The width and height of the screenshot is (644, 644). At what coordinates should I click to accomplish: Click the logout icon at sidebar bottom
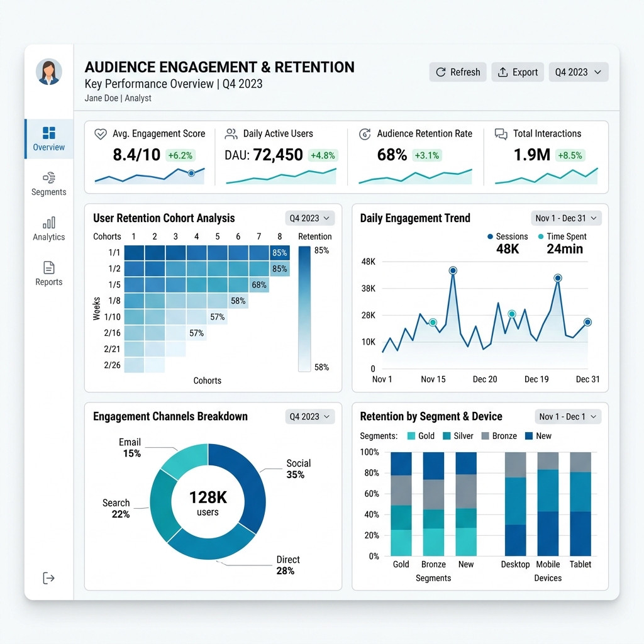point(48,578)
